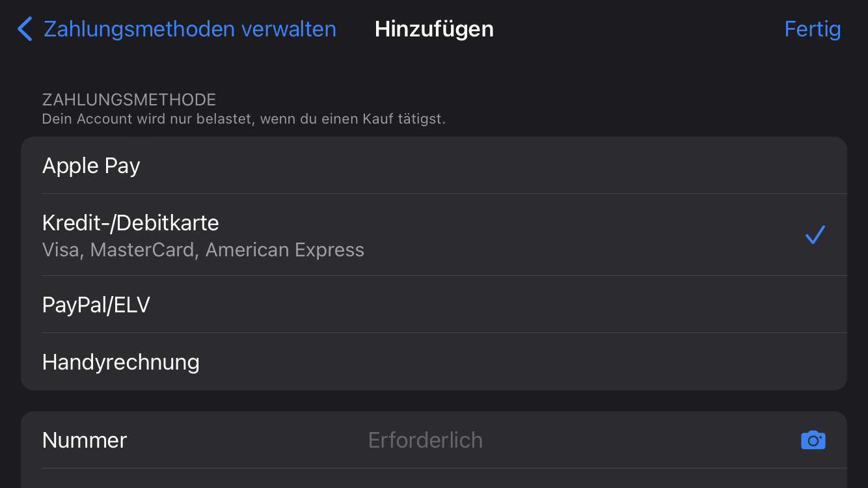Tap the word "Pay" in Apple Pay row
Viewport: 868px width, 488px height.
click(x=122, y=166)
